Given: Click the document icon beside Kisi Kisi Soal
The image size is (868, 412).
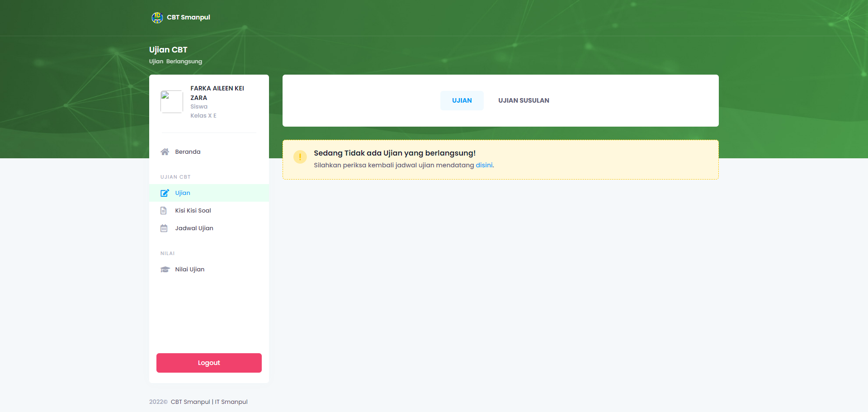Looking at the screenshot, I should pyautogui.click(x=164, y=211).
